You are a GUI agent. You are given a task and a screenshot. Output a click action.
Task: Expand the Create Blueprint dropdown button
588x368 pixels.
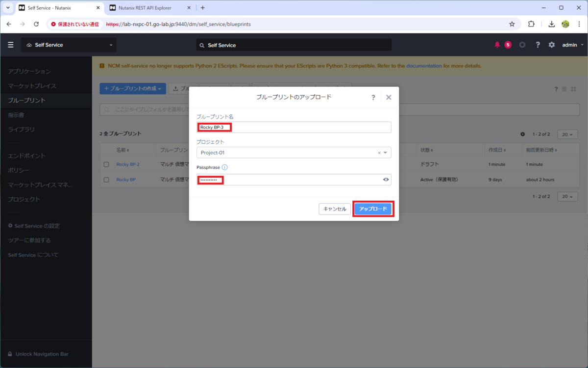tap(133, 89)
